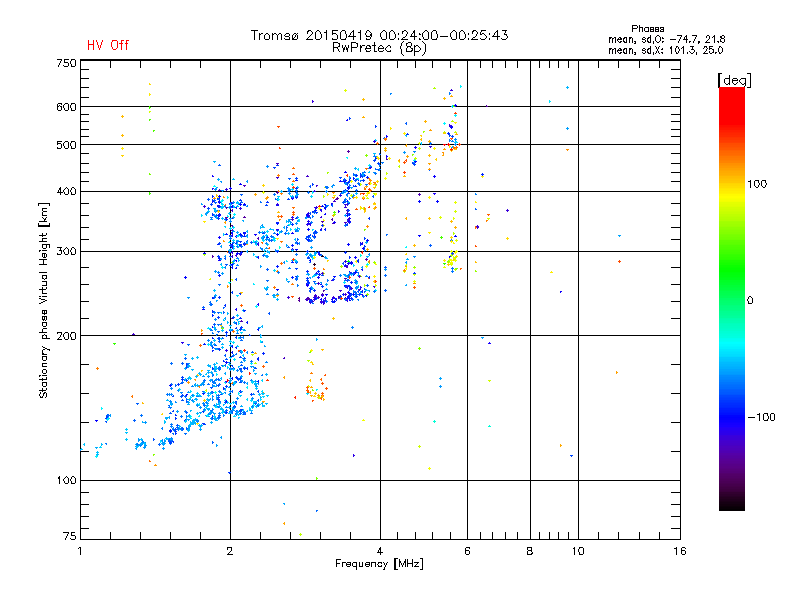Select the 'mean, sd,X: 101.3, 25.0' line

point(665,51)
